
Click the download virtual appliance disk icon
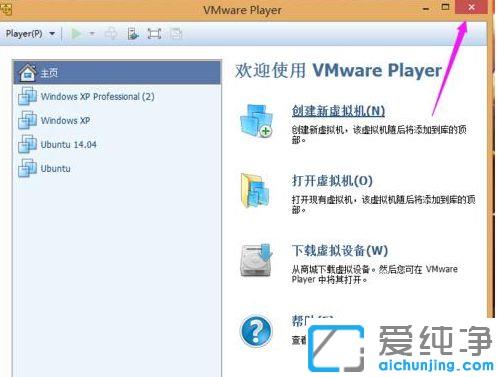point(256,261)
